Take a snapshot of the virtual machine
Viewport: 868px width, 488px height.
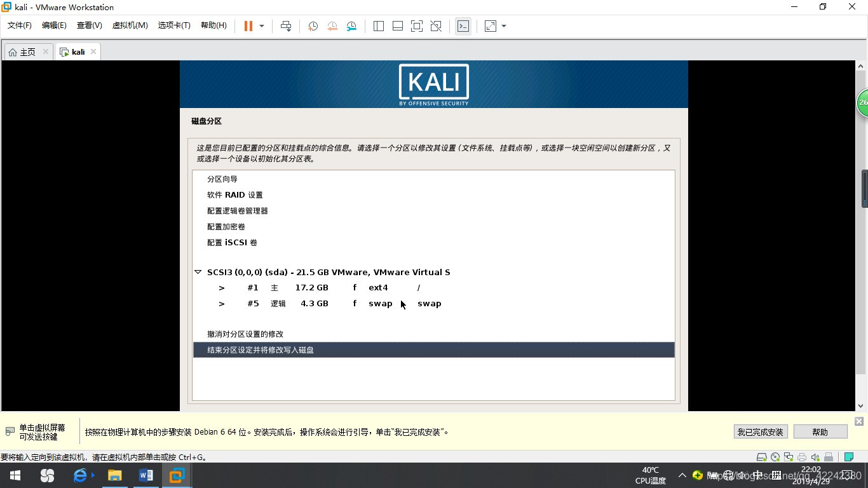(x=313, y=26)
